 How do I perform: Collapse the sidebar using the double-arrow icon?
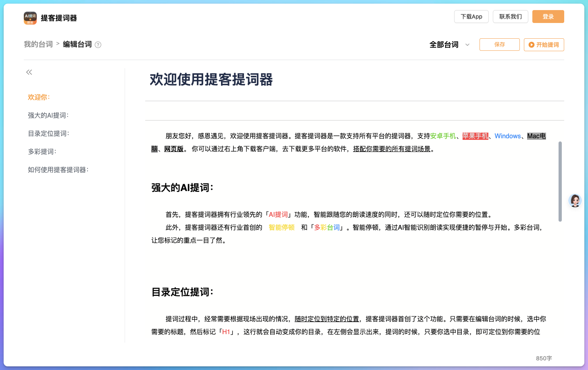[29, 72]
